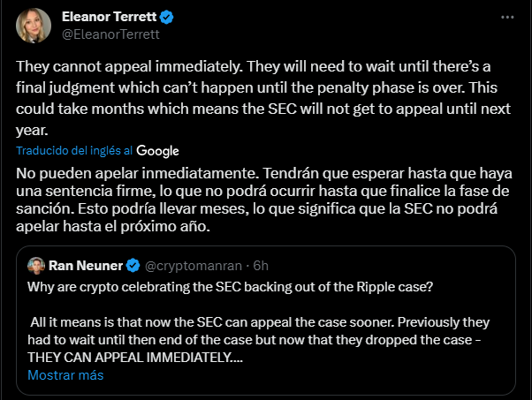Expand quoted tweet with "Mostrar más"
The image size is (532, 400).
[x=65, y=374]
